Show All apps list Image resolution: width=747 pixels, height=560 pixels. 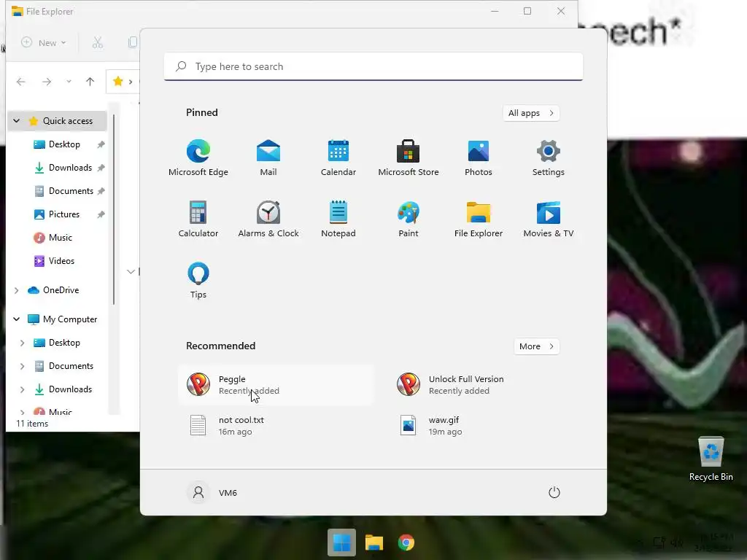(531, 113)
